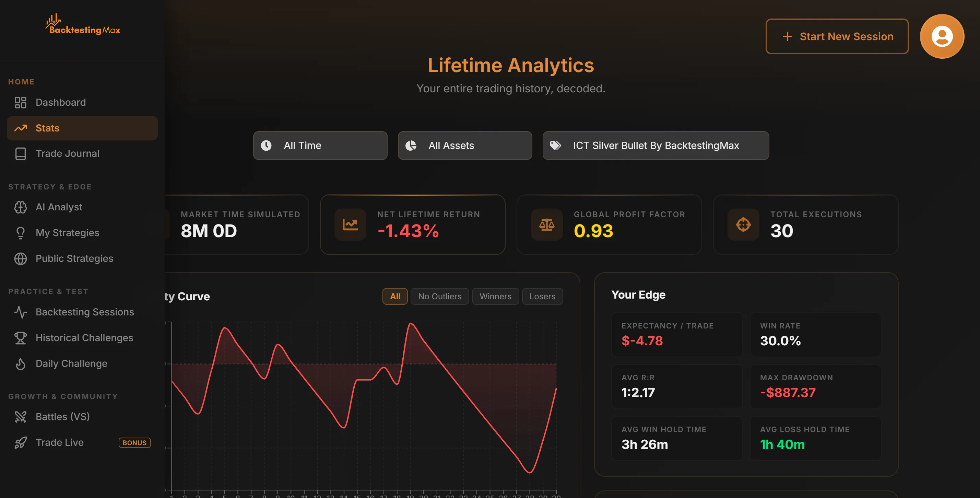
Task: Click the Total Executions crosshair icon
Action: click(x=743, y=225)
